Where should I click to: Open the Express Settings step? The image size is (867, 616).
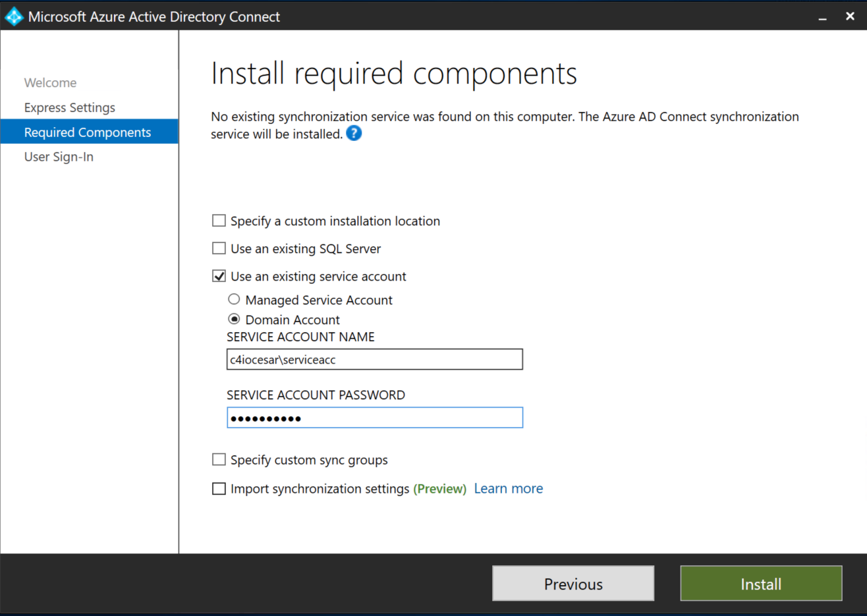(x=70, y=107)
